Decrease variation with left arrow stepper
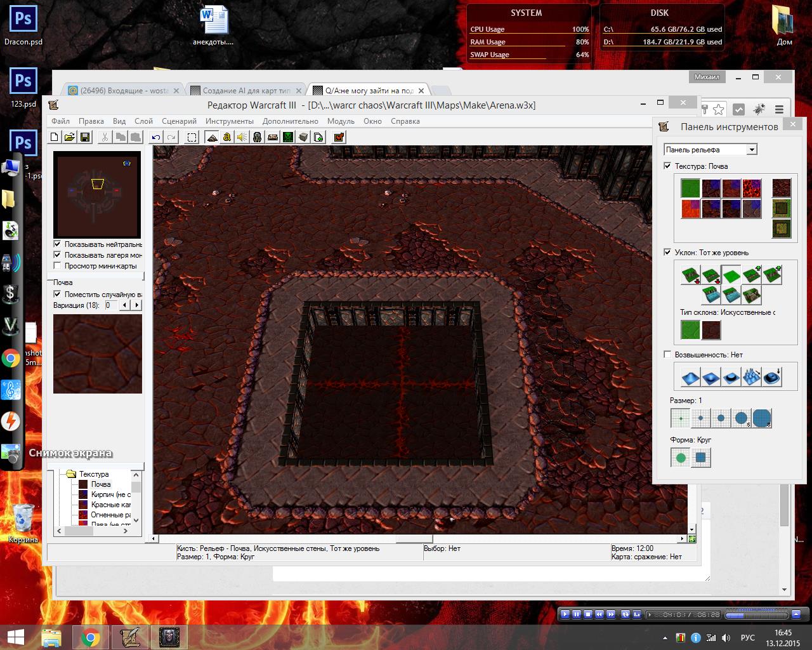Viewport: 812px width, 650px height. [125, 305]
